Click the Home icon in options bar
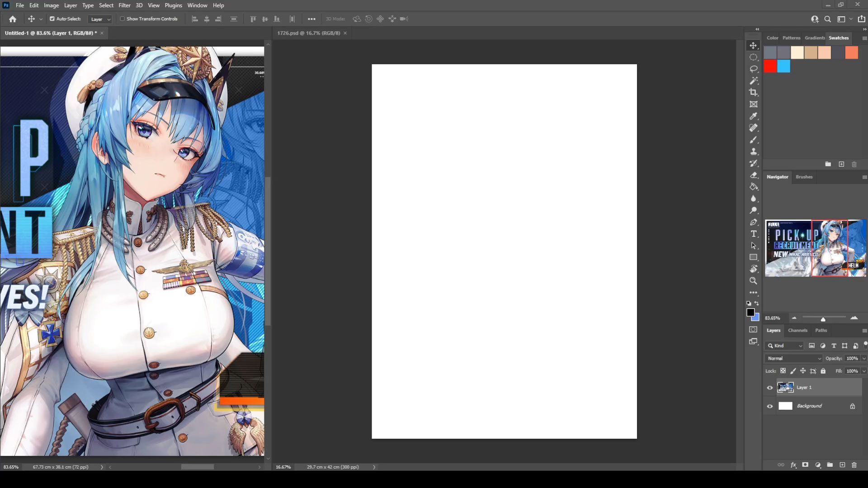This screenshot has width=868, height=488. (13, 19)
